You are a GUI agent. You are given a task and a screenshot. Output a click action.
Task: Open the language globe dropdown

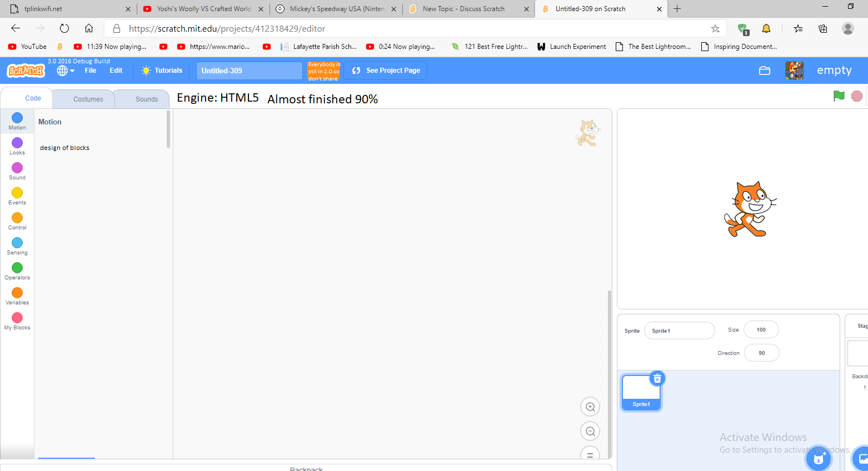pyautogui.click(x=65, y=71)
